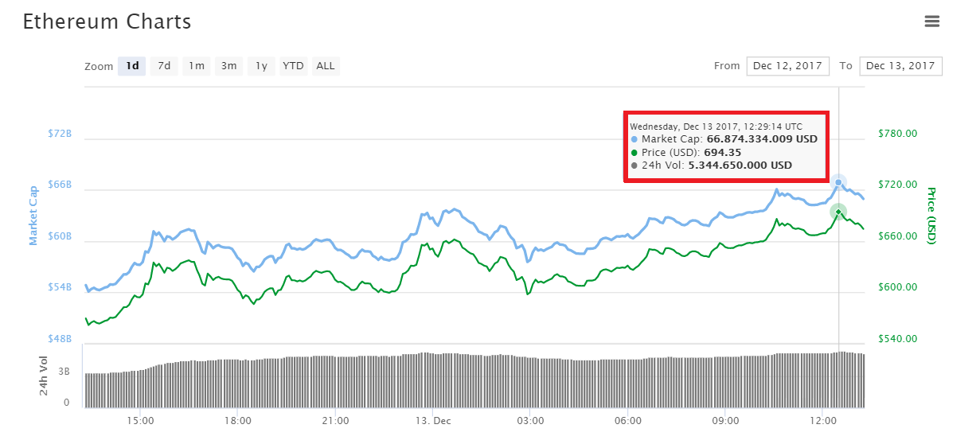Select the 1m zoom range

196,66
